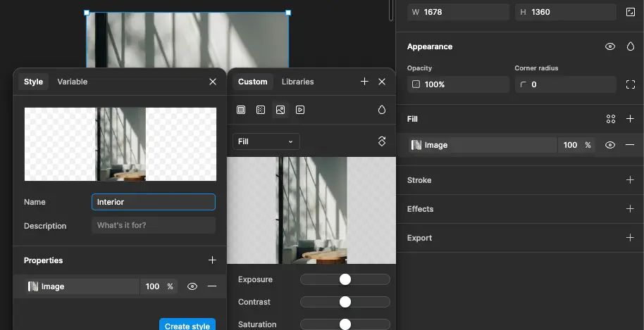Click the Export section label
The height and width of the screenshot is (330, 644).
[x=419, y=238]
